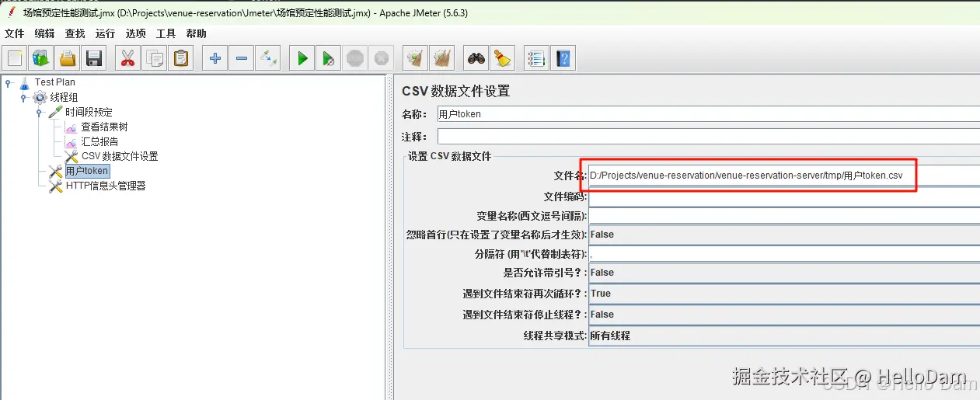The height and width of the screenshot is (400, 980).
Task: Click the Search binoculars icon
Action: pos(476,58)
